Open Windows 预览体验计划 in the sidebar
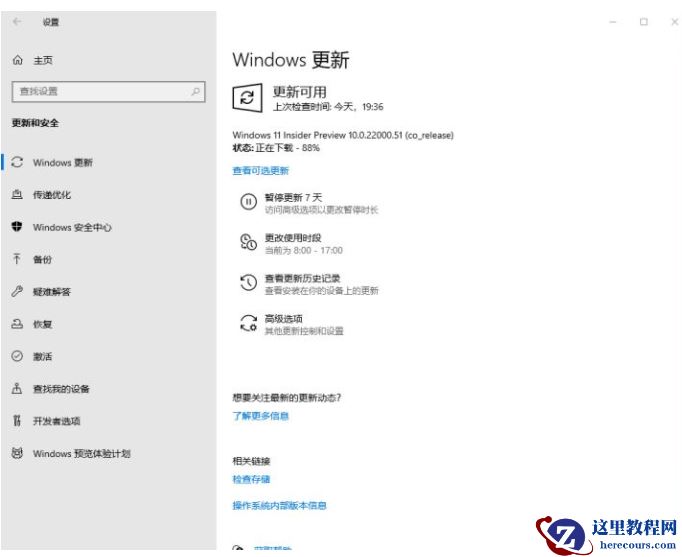 [82, 454]
